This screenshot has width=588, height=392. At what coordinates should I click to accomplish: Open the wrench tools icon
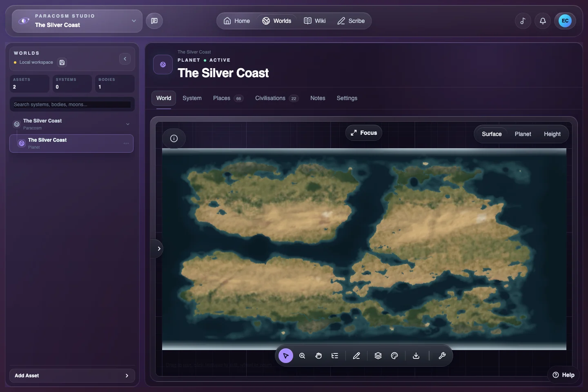(x=442, y=356)
